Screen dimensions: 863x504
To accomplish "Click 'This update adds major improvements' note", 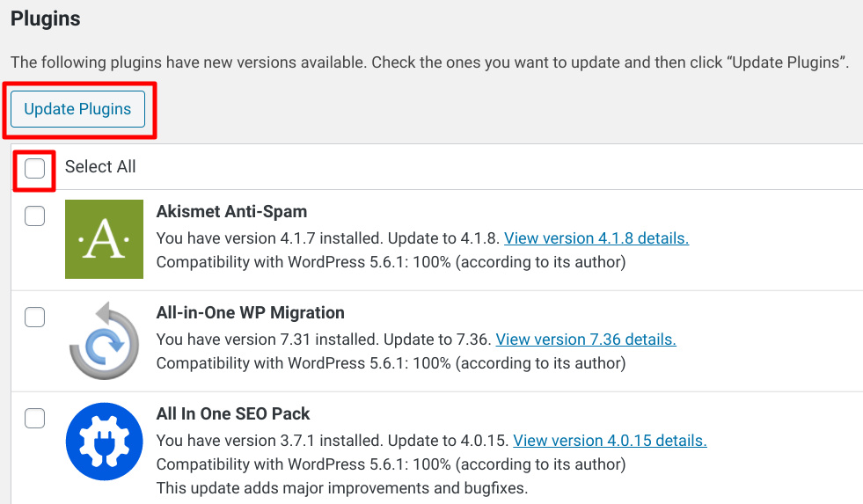I will coord(342,488).
